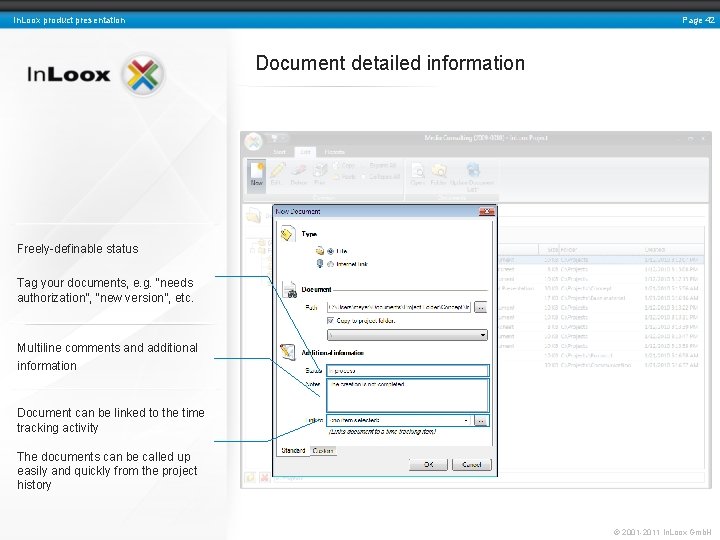This screenshot has width=720, height=540.
Task: Click the New document ribbon button
Action: coord(256,174)
